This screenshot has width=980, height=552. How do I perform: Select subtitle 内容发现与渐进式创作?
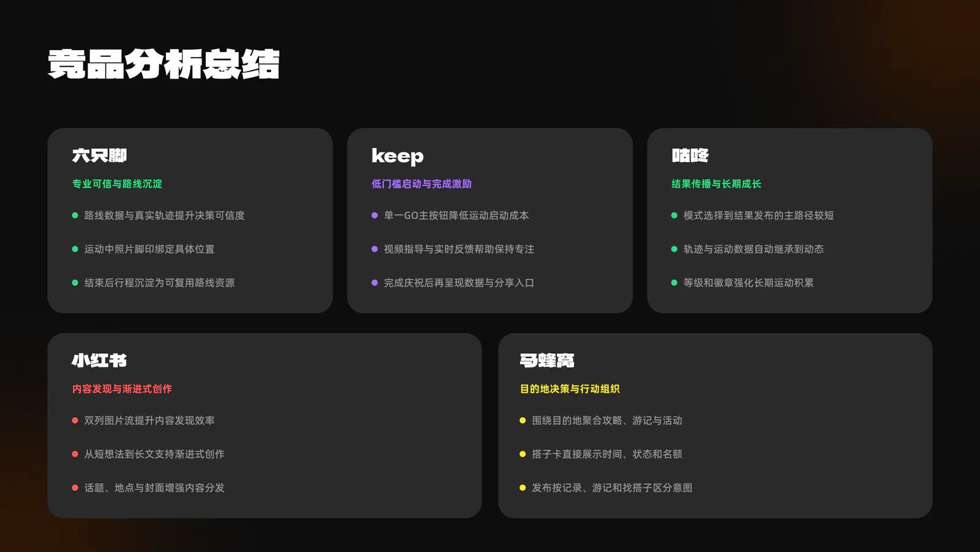[x=122, y=389]
